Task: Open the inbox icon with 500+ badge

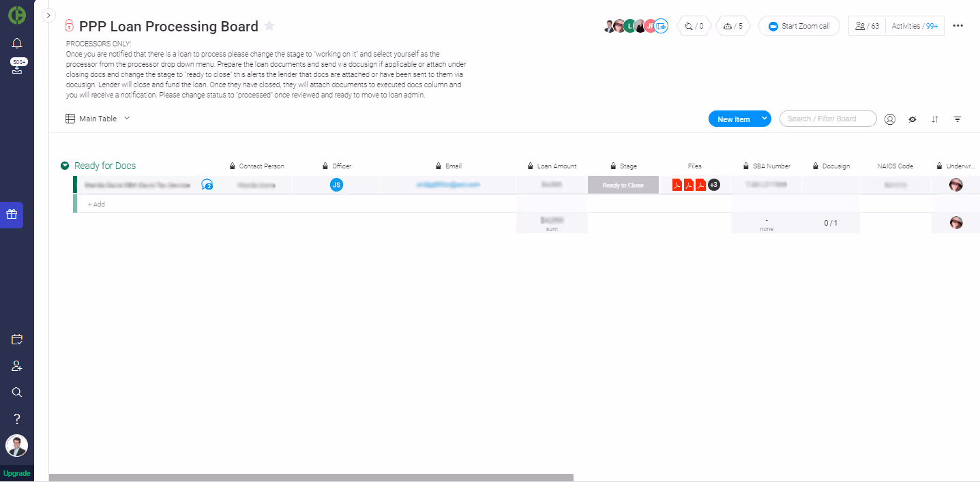Action: point(17,66)
